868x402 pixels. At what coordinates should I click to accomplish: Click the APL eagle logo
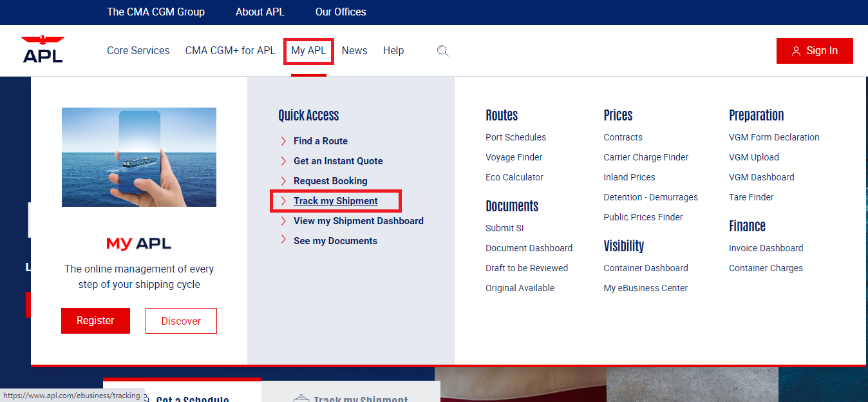(42, 49)
